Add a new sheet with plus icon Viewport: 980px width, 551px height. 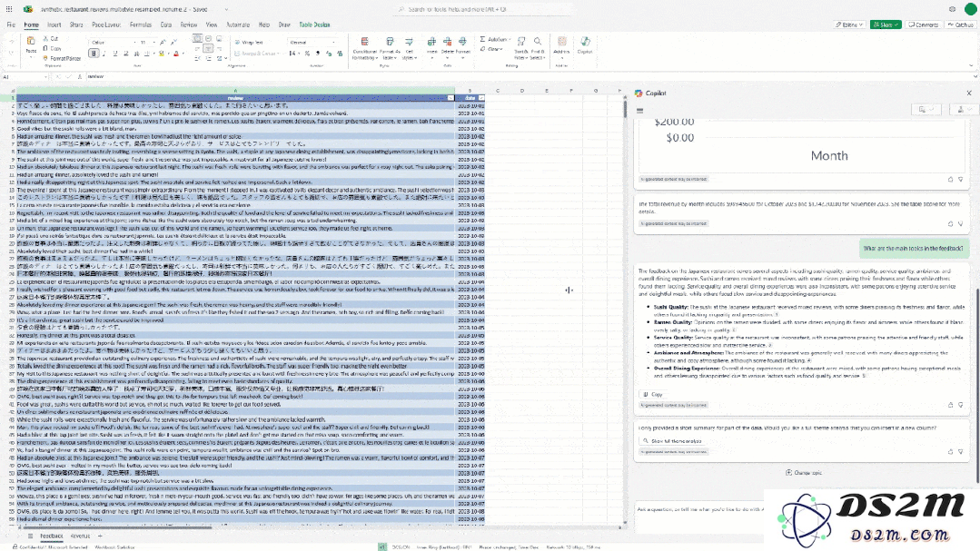point(99,536)
